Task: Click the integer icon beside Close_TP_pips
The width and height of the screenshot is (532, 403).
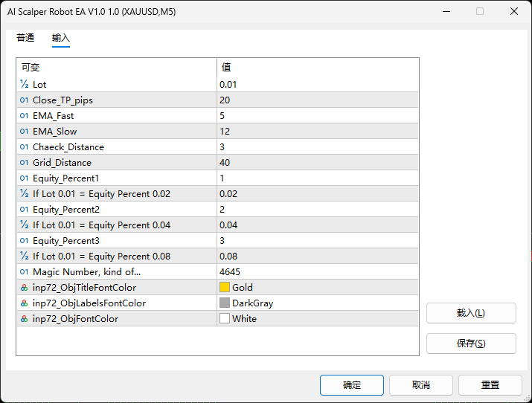Action: pyautogui.click(x=24, y=100)
